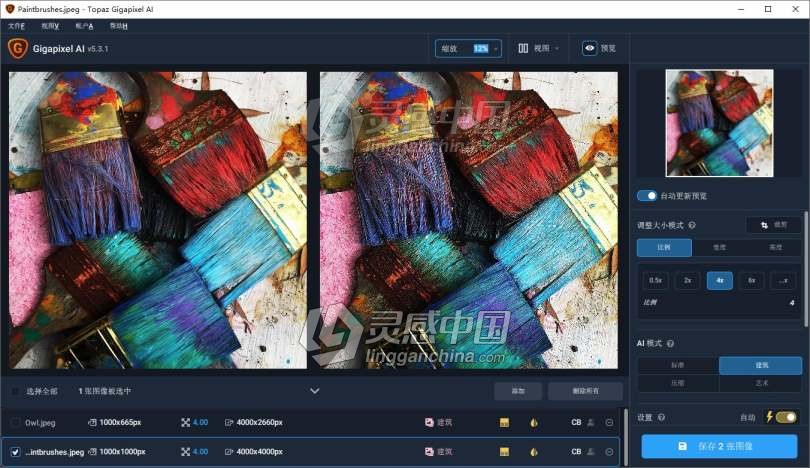Collapse the file list with the chevron
Screen dimensions: 810x468
[315, 391]
